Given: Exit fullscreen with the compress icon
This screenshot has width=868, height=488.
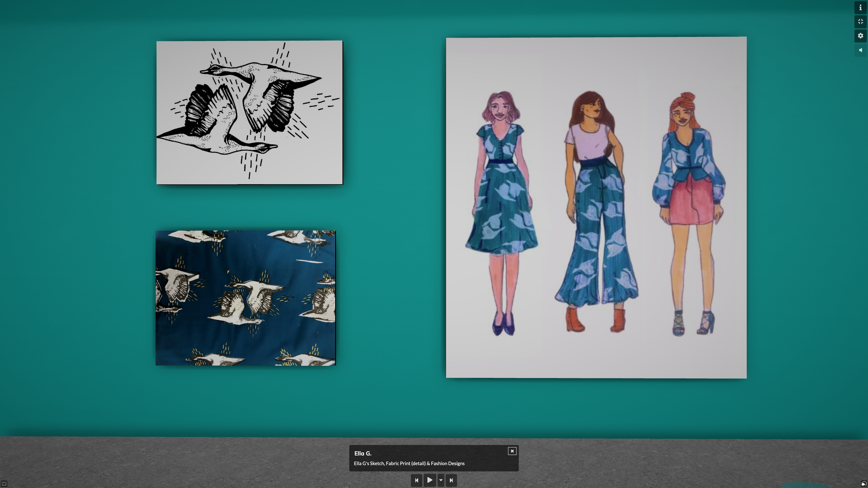Looking at the screenshot, I should point(860,22).
